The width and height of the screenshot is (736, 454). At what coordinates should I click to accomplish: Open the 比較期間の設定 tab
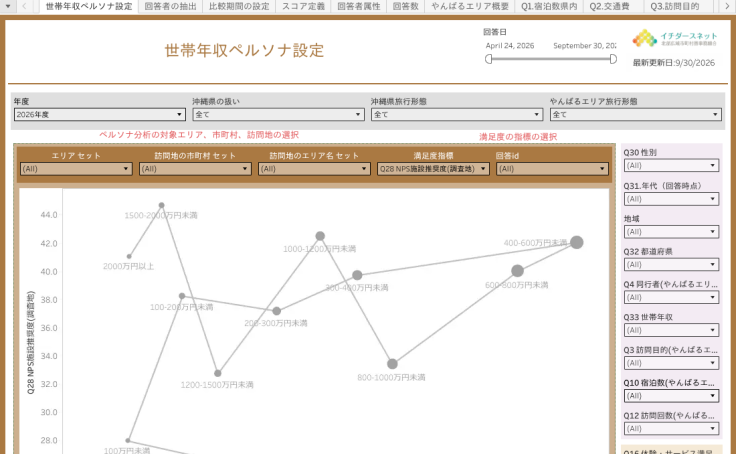[x=239, y=6]
